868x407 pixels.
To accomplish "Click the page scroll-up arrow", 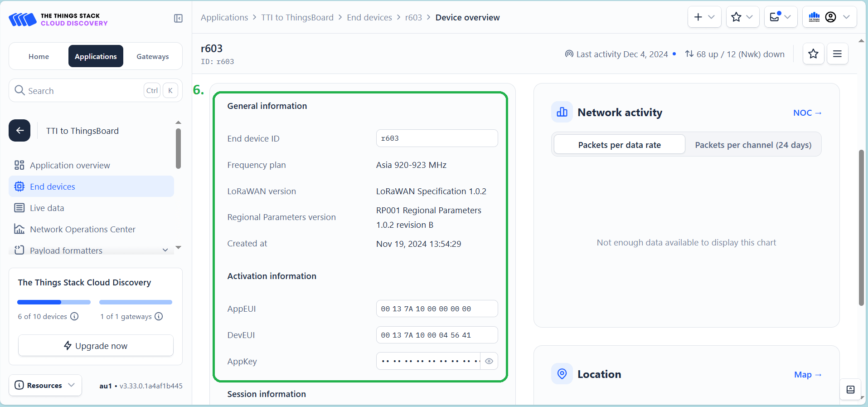I will 861,41.
